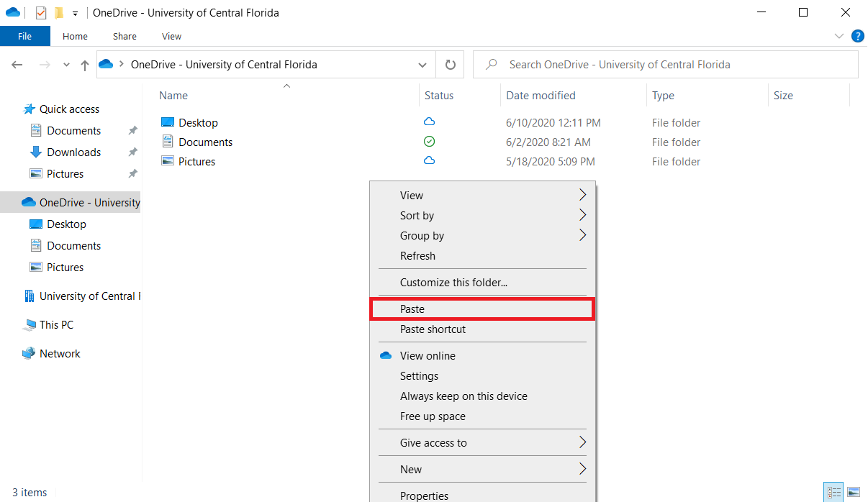Open Help with the blue question mark icon
Screen dimensions: 868x502
click(x=857, y=36)
